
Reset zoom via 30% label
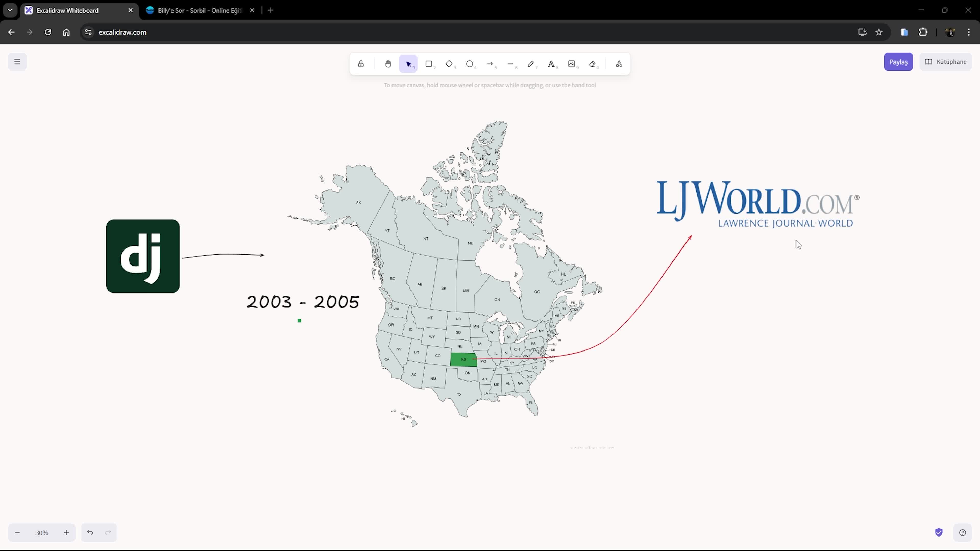[42, 533]
